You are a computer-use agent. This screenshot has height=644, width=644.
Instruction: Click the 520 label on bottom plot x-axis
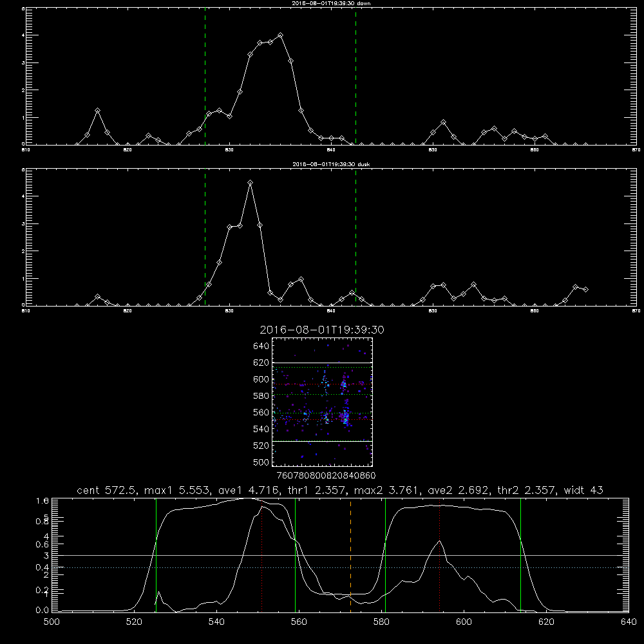click(x=134, y=622)
